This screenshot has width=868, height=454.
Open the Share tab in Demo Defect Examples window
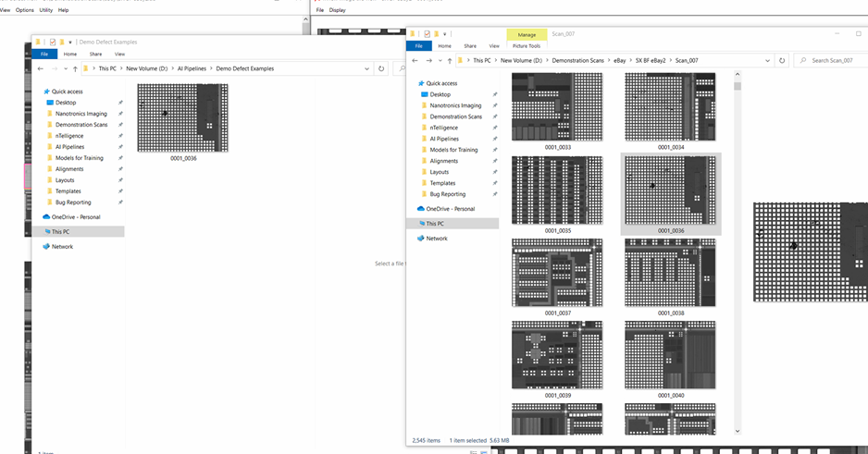point(95,55)
